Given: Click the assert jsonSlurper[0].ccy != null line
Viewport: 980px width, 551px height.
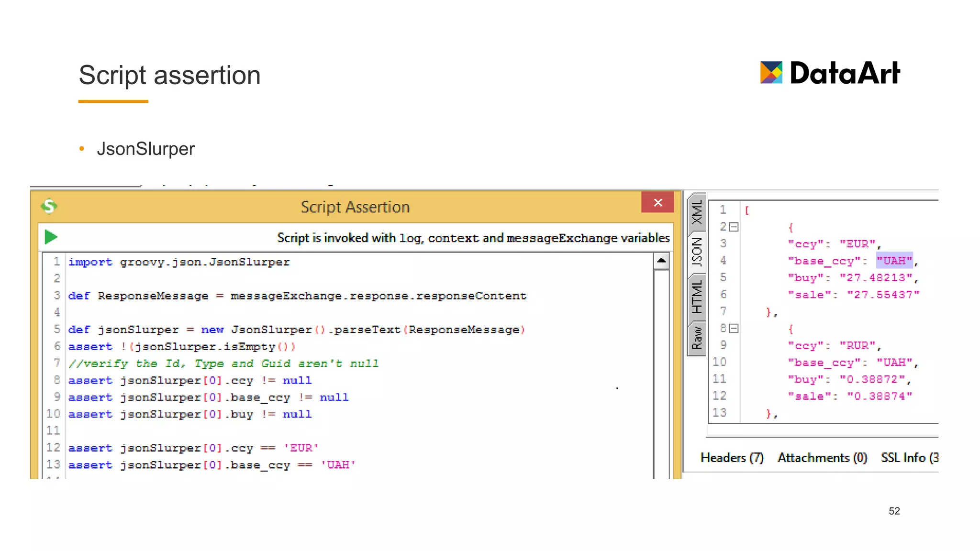Looking at the screenshot, I should (x=190, y=381).
